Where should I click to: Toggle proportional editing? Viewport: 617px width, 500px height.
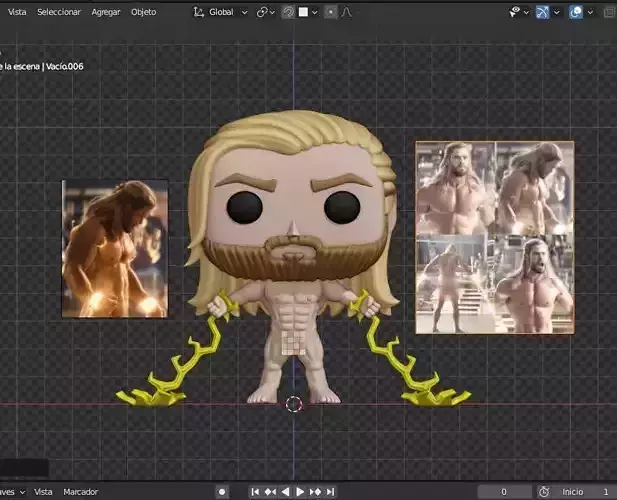[x=331, y=12]
